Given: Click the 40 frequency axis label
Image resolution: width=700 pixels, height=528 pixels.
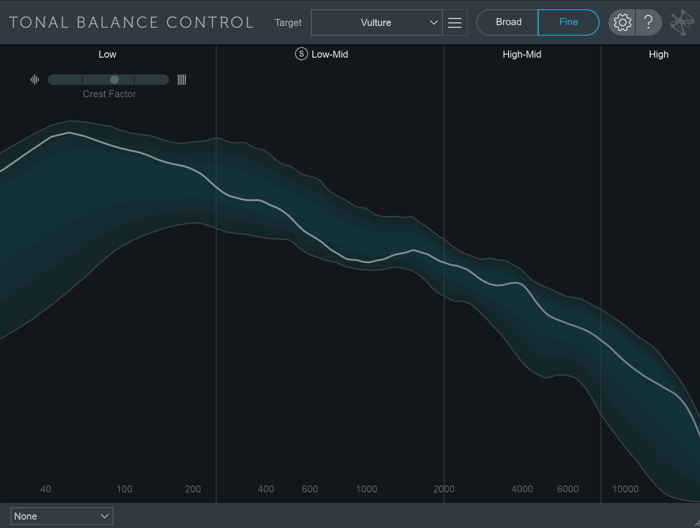Looking at the screenshot, I should 46,489.
